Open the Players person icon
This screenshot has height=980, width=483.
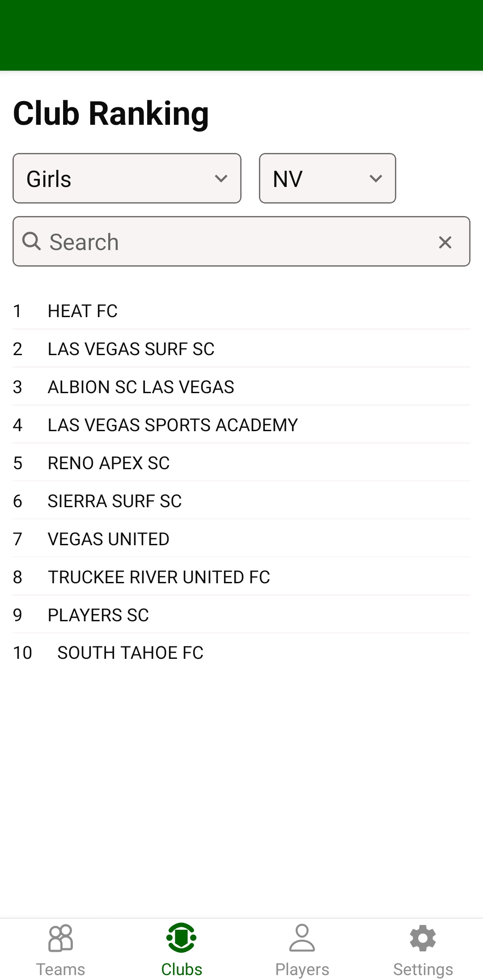302,938
